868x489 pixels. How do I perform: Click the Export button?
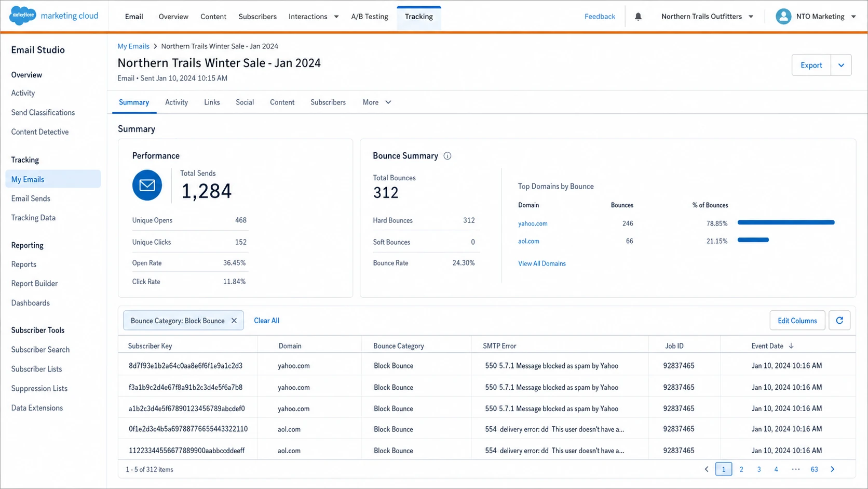click(811, 65)
